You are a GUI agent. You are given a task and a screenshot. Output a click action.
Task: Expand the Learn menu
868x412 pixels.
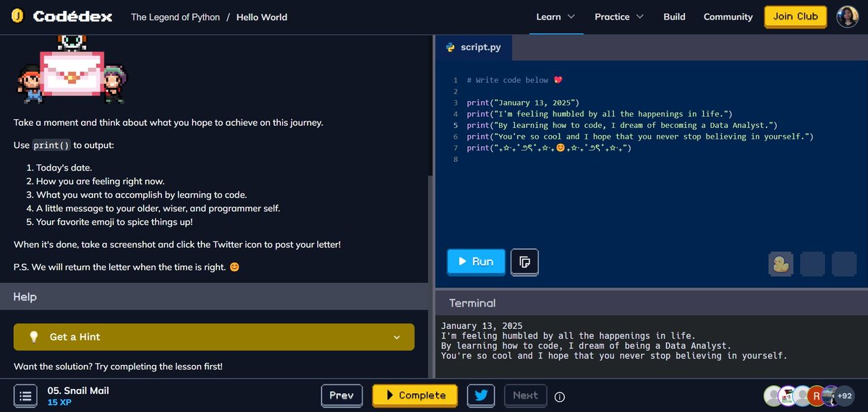point(556,17)
